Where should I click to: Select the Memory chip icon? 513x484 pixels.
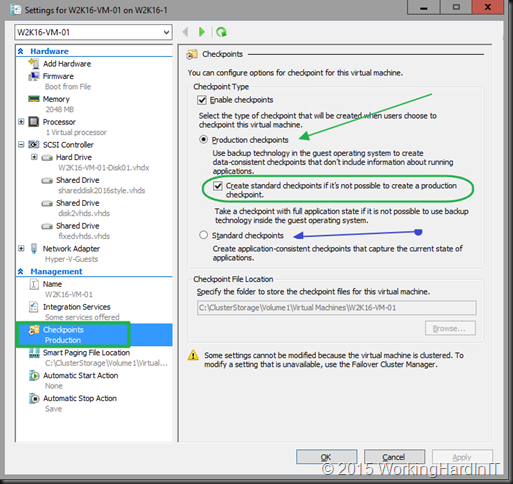[34, 99]
